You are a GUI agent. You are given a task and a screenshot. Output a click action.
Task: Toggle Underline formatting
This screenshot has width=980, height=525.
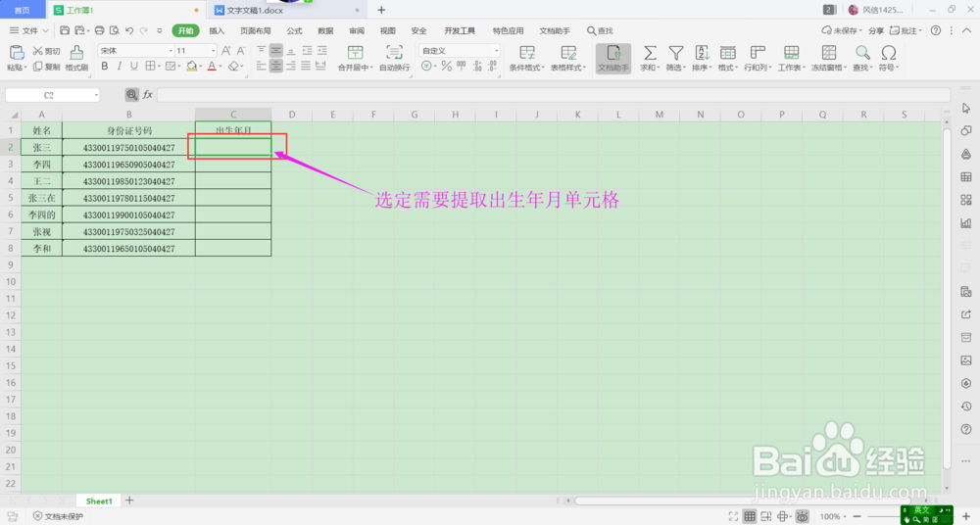coord(133,66)
